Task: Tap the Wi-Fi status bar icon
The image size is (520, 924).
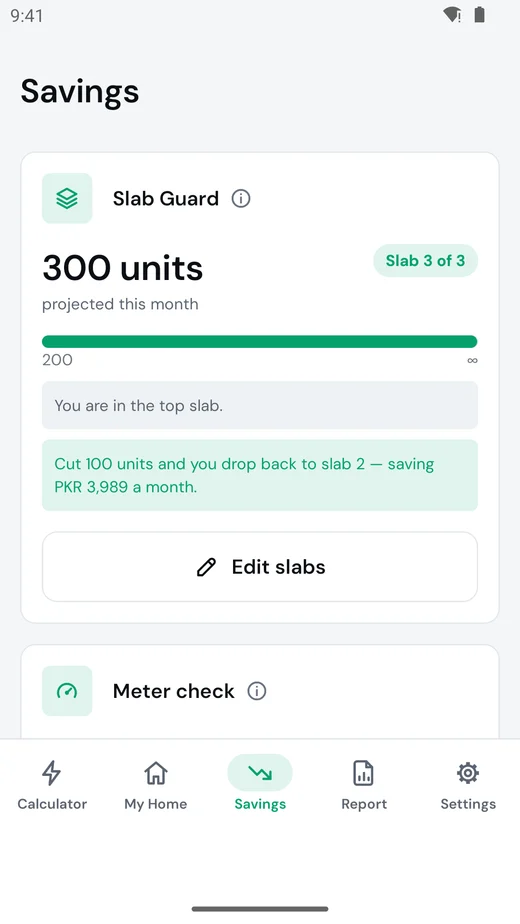Action: (452, 15)
